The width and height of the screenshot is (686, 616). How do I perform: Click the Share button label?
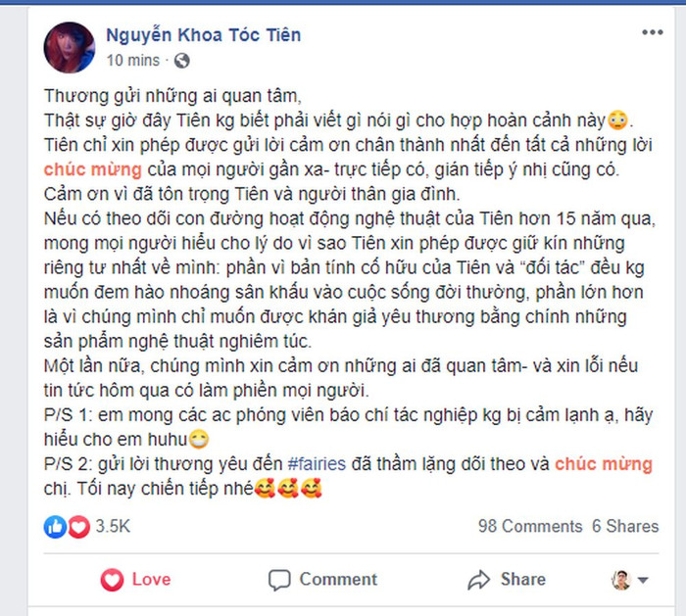(523, 580)
